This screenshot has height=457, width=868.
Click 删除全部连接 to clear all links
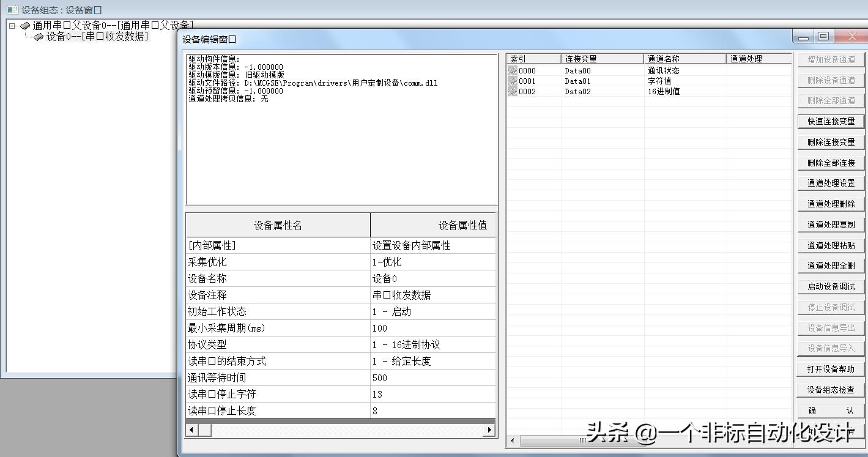click(830, 162)
